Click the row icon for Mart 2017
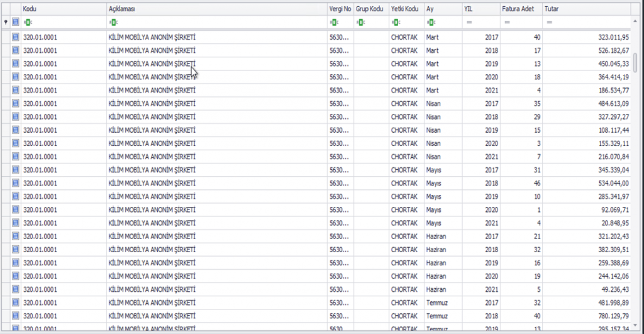 coord(16,38)
